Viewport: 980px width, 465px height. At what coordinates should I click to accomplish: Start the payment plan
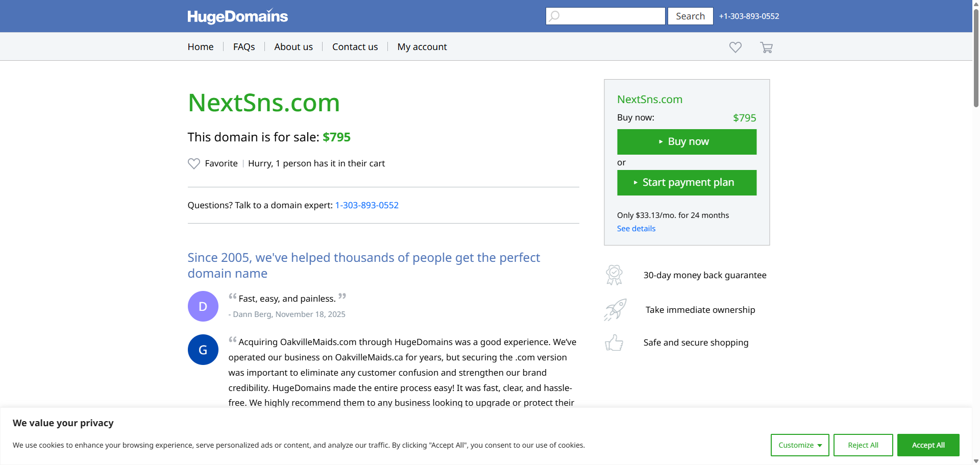pos(687,183)
